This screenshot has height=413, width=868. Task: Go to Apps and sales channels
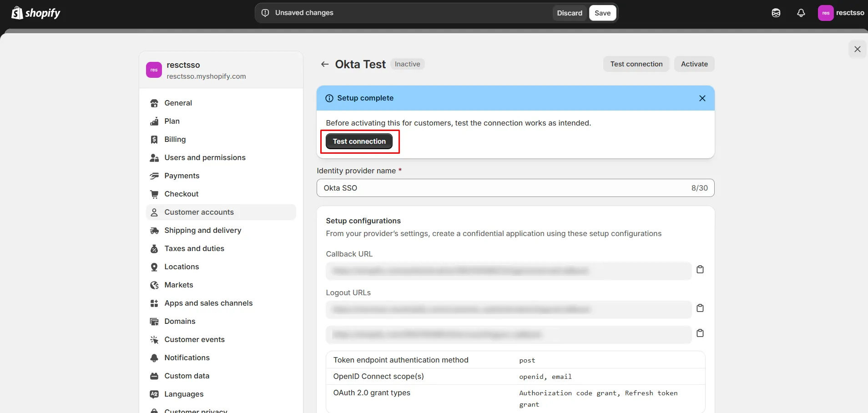click(221, 303)
